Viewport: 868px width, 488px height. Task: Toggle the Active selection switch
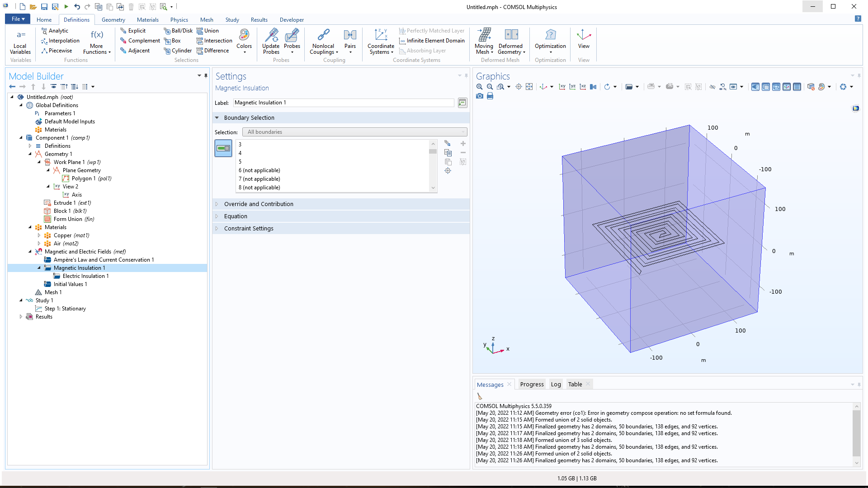223,148
